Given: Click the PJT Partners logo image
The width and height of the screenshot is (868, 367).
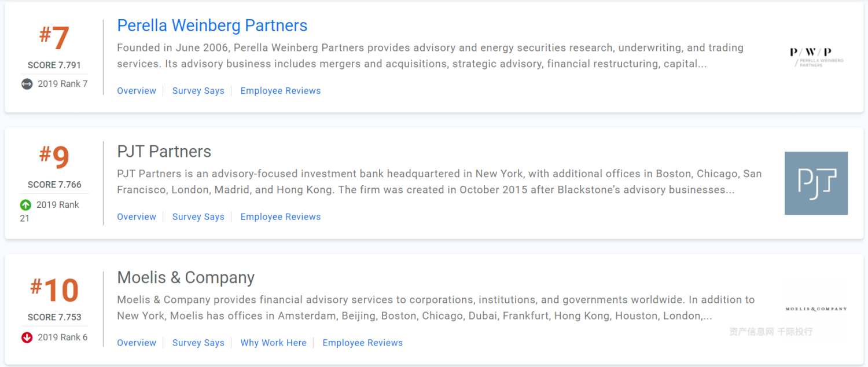Looking at the screenshot, I should coord(816,183).
